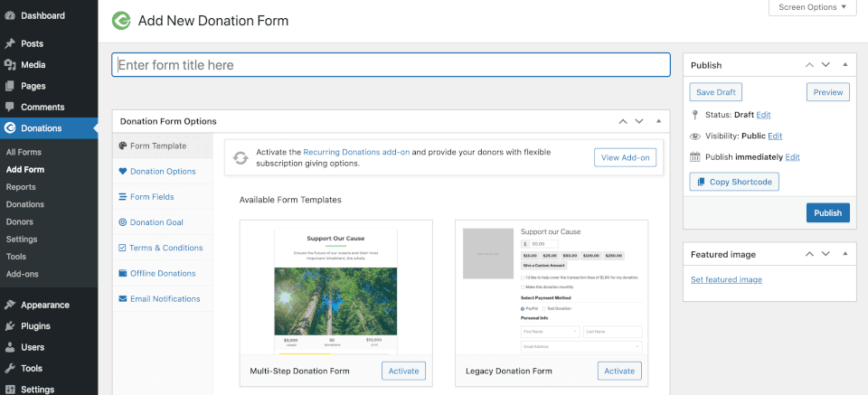Open All Forms submenu link
868x395 pixels.
coord(24,152)
